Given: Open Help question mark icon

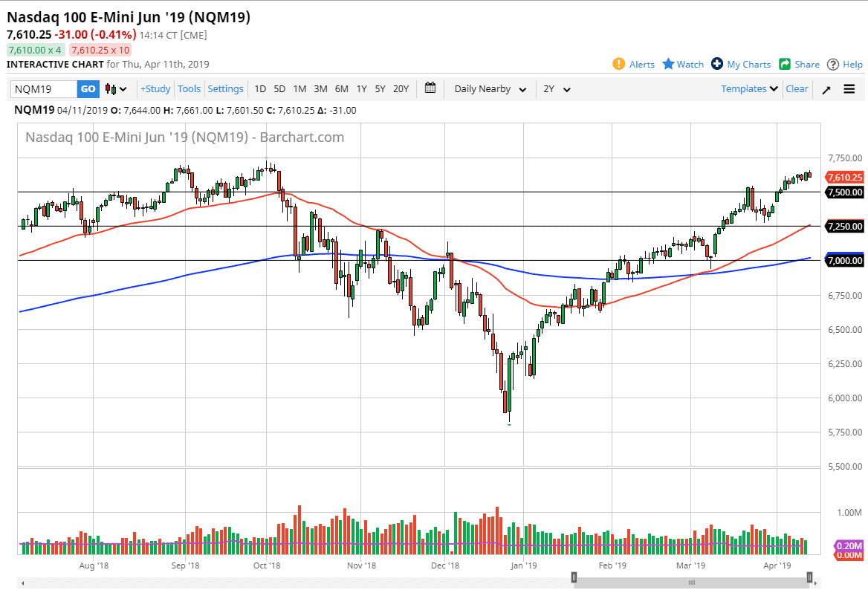Looking at the screenshot, I should click(833, 65).
